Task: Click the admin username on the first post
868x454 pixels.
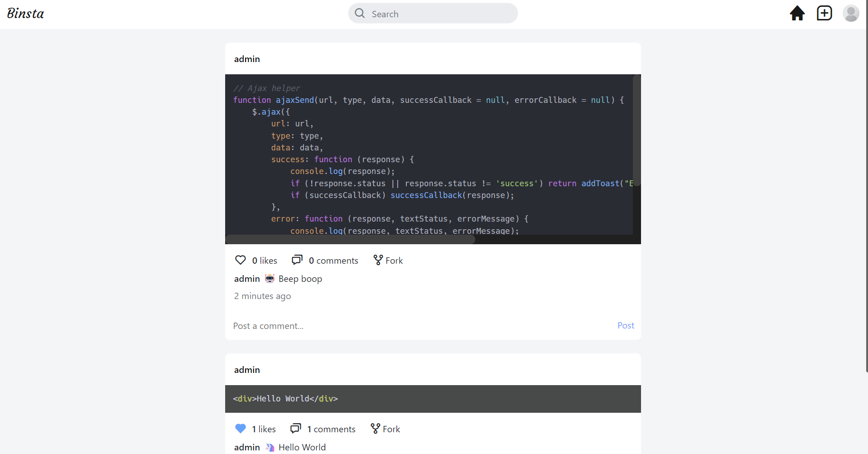Action: pos(247,59)
